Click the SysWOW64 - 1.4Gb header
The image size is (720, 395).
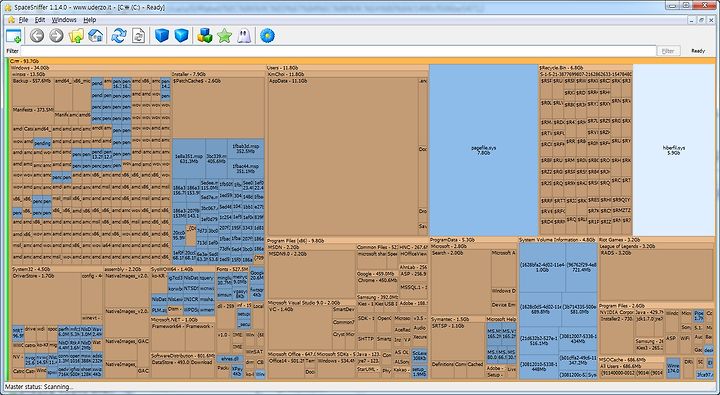pyautogui.click(x=183, y=269)
